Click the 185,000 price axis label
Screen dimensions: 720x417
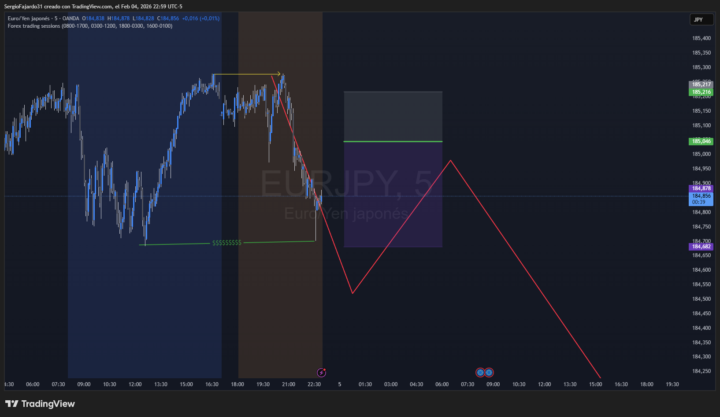click(x=701, y=154)
